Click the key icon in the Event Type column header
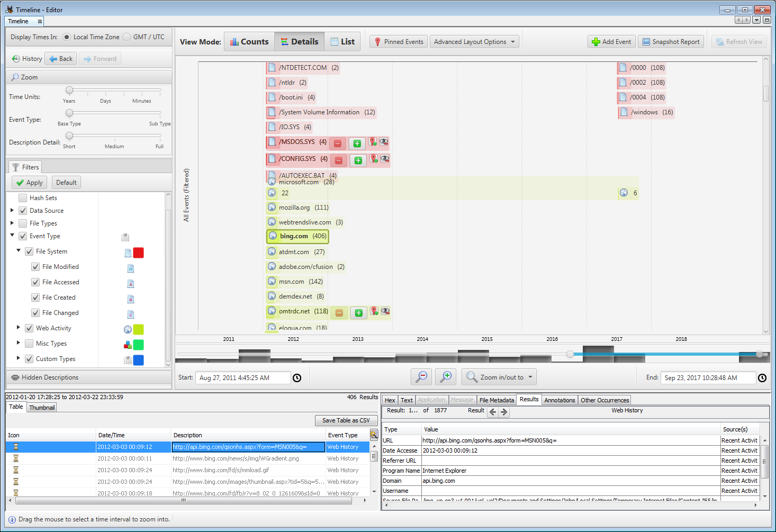 pyautogui.click(x=374, y=435)
